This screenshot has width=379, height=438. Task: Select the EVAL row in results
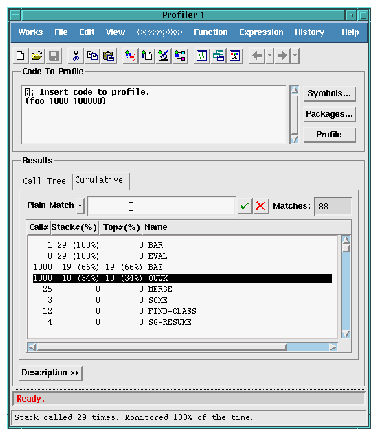click(x=182, y=256)
